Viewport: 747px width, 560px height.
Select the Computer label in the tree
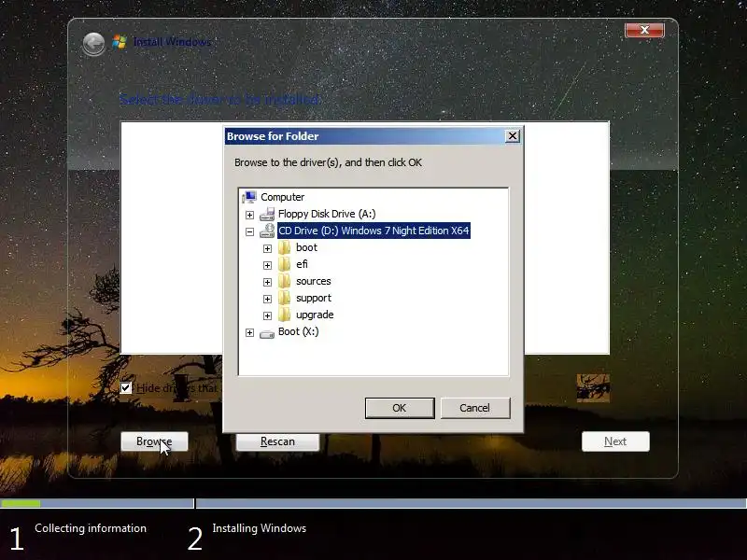pos(283,197)
